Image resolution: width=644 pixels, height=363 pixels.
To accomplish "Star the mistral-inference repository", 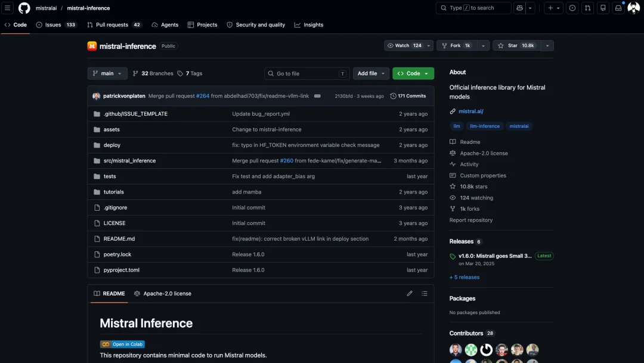I will tap(516, 45).
